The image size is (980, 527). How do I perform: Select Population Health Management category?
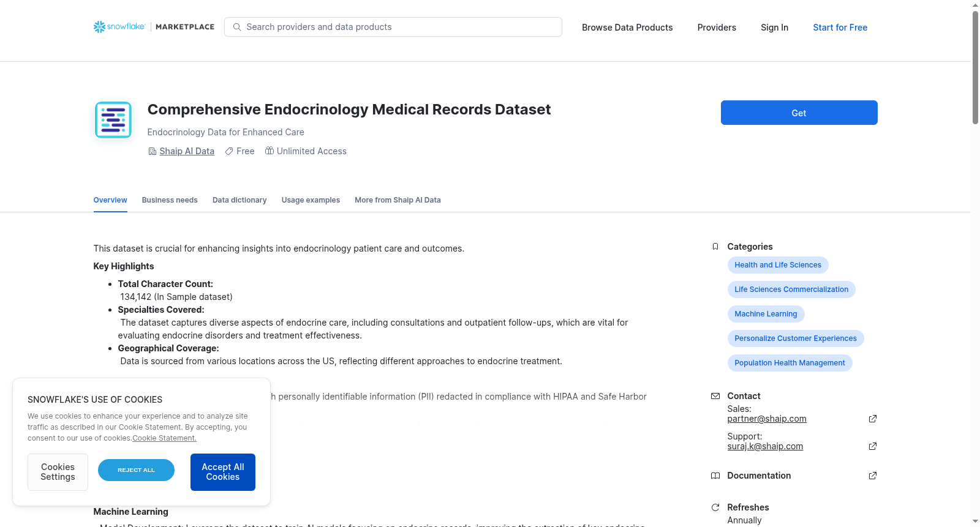click(x=790, y=363)
